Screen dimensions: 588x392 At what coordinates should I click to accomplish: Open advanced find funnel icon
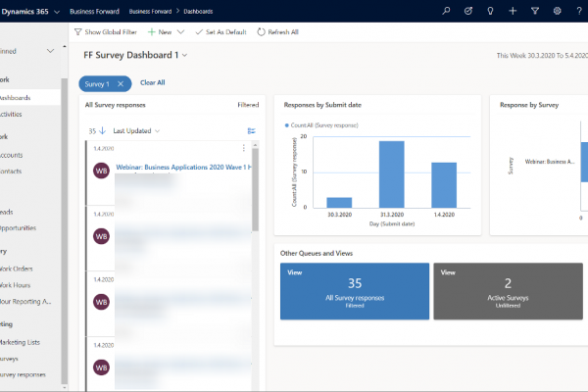click(x=535, y=11)
